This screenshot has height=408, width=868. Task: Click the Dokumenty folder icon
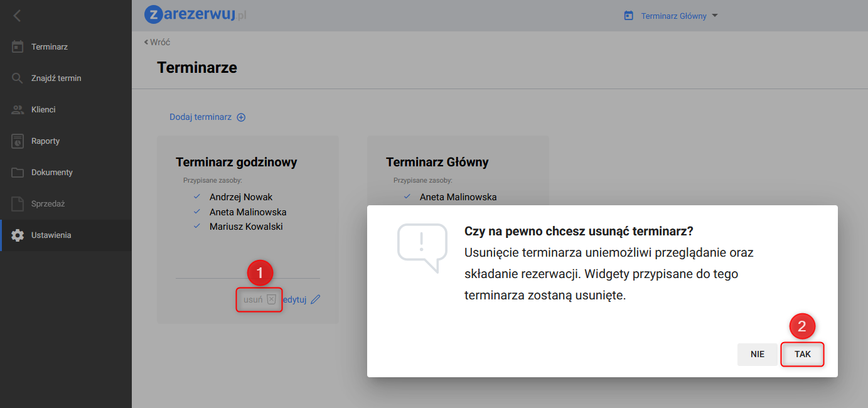(18, 173)
